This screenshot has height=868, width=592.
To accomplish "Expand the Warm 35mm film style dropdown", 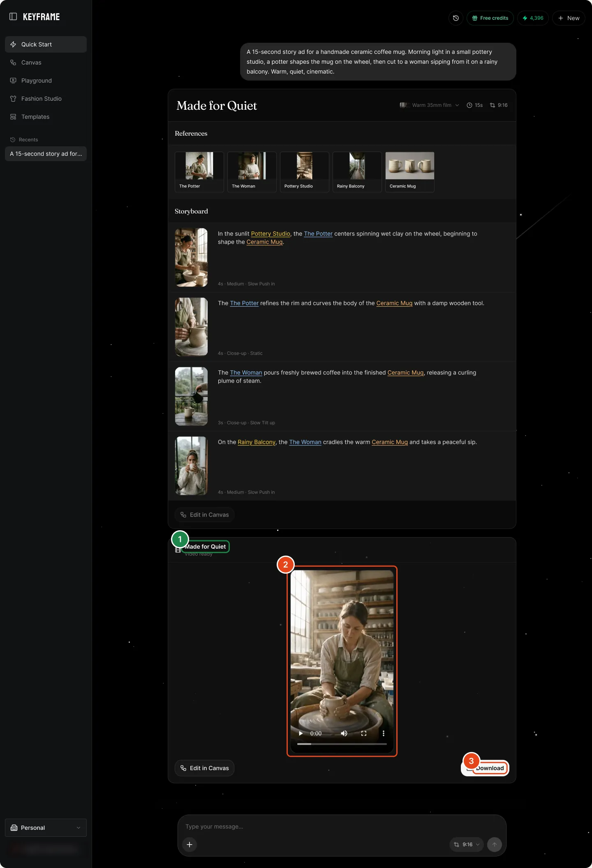I will [430, 105].
